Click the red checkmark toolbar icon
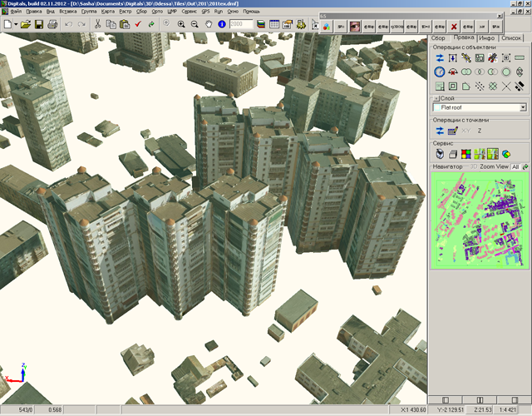Viewport: 532px width, 416px height. click(x=137, y=25)
